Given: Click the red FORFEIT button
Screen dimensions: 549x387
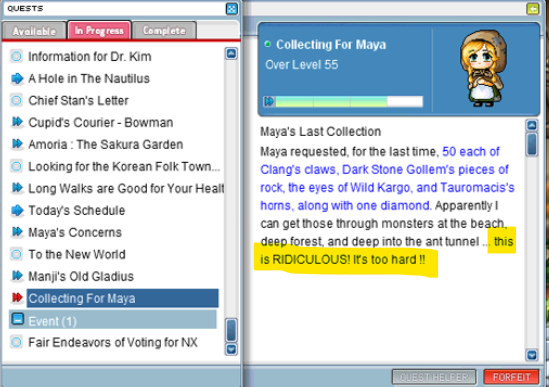Looking at the screenshot, I should (511, 377).
